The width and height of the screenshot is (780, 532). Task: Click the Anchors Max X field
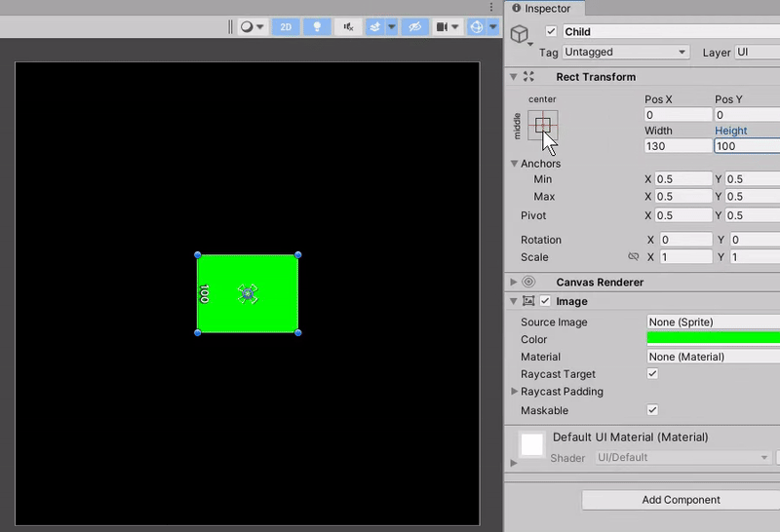point(683,197)
